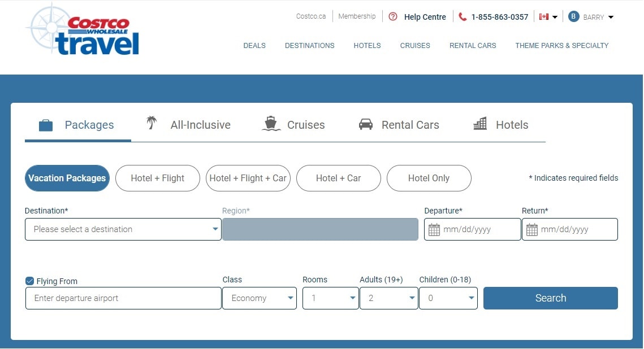Uncheck the Flying From checkbox

[x=30, y=281]
